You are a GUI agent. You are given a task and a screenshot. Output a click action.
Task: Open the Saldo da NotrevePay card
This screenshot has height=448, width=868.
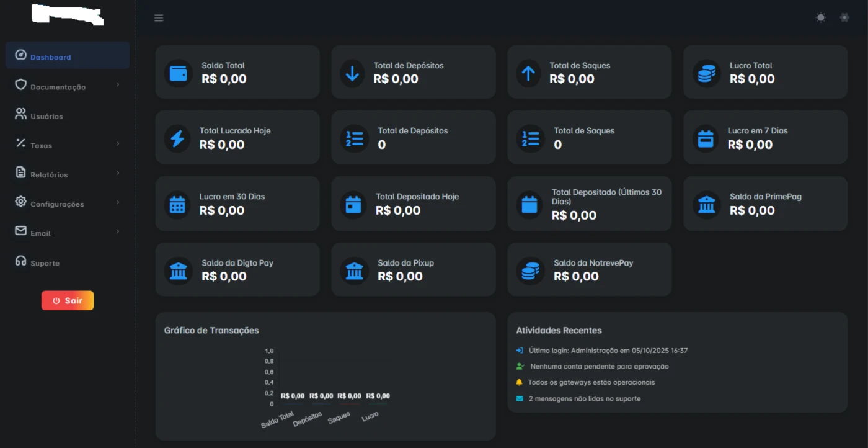(x=589, y=269)
